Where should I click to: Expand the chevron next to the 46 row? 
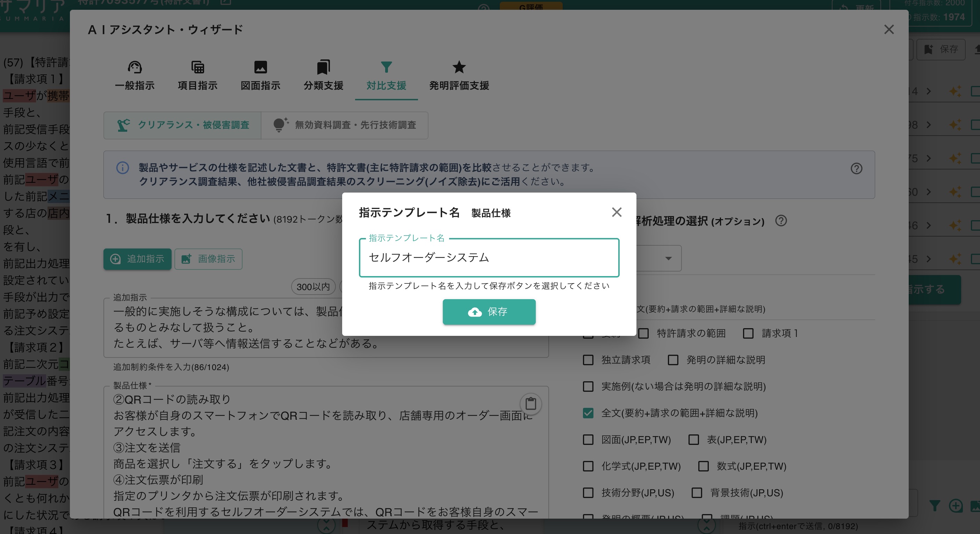coord(928,225)
